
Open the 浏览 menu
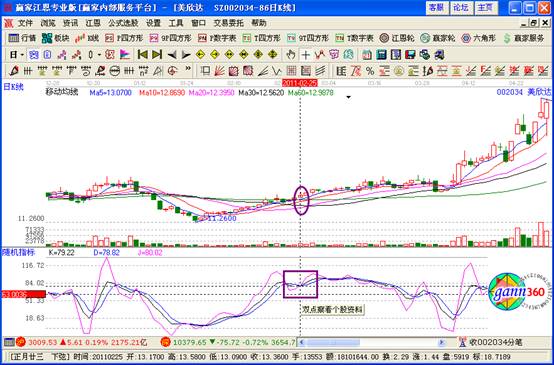coord(48,23)
